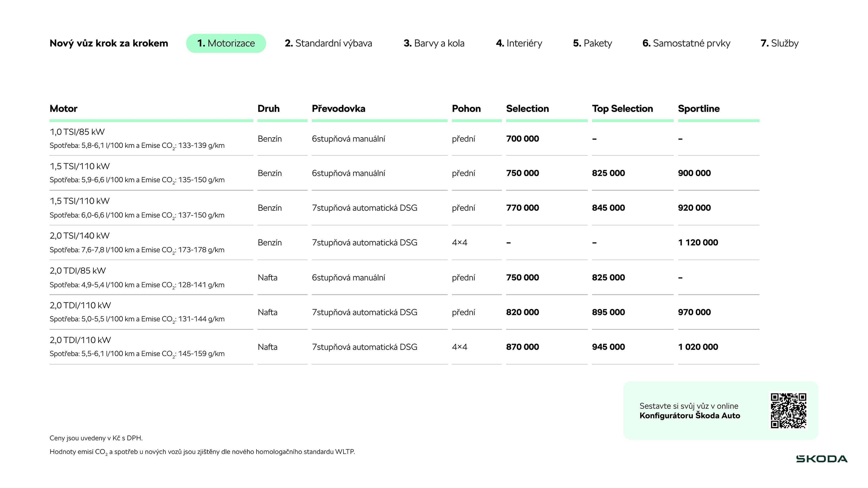Image resolution: width=868 pixels, height=488 pixels.
Task: Go to 4. Interiéry
Action: pos(519,43)
